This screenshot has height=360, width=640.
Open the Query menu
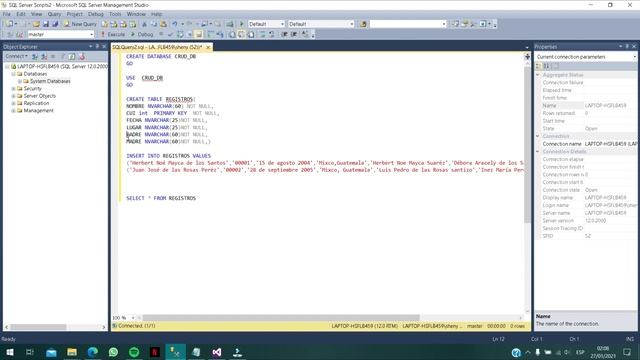click(54, 14)
